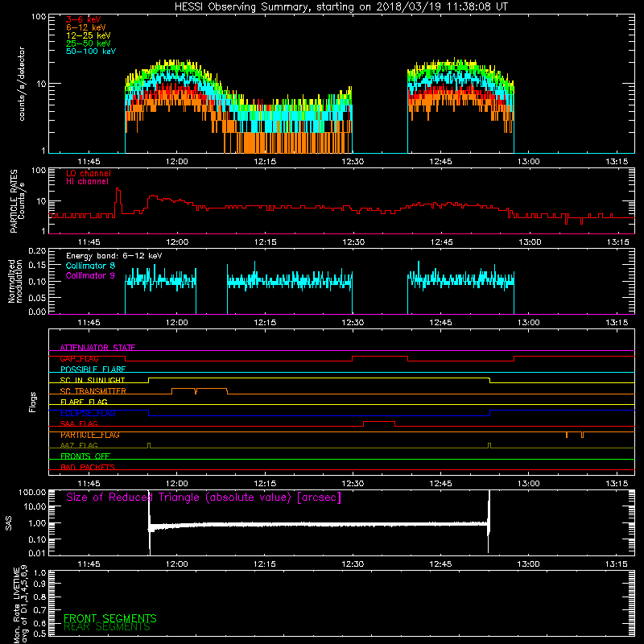Click the PARTICLE RATES axis label
This screenshot has width=644, height=644.
pyautogui.click(x=17, y=201)
